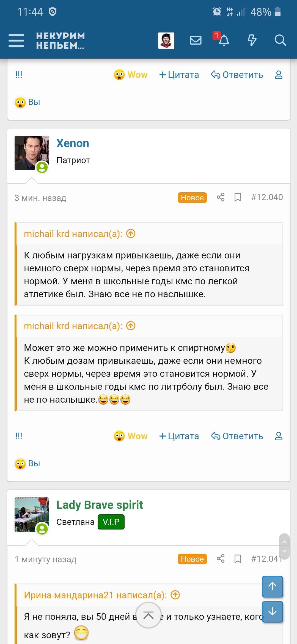Viewport: 297px width, 644px height.
Task: Click the blue scroll-down arrow button
Action: pos(272,612)
